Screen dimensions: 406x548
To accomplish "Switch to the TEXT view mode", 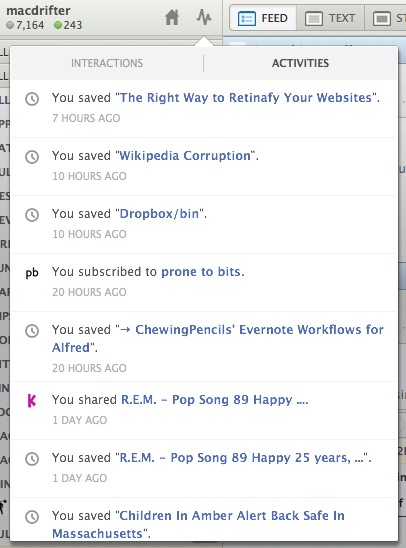I will coord(330,19).
